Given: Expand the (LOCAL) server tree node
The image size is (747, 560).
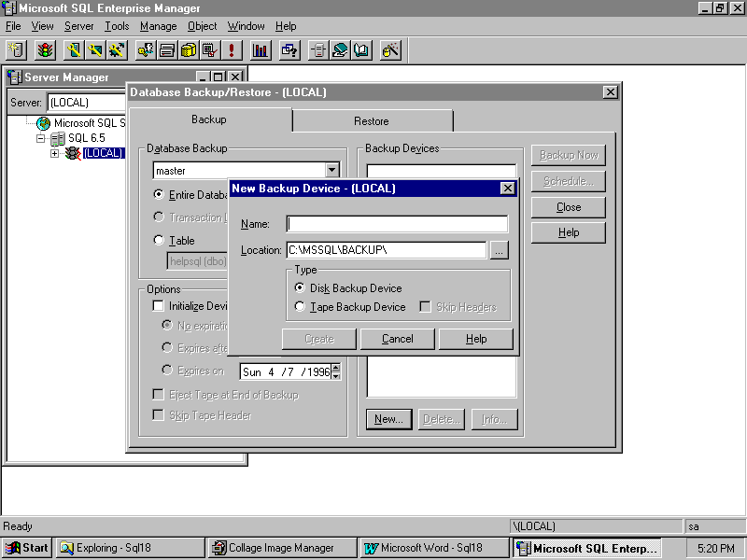Looking at the screenshot, I should [55, 153].
